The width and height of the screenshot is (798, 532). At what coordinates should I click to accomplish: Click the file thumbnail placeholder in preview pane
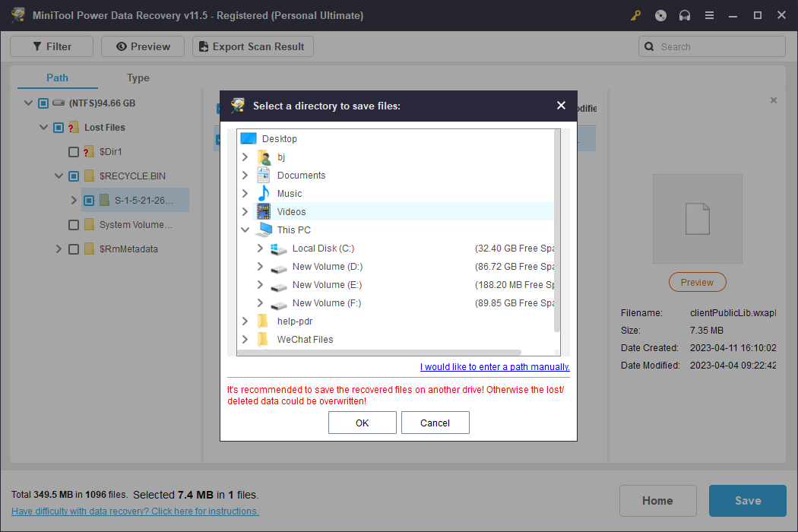[697, 219]
